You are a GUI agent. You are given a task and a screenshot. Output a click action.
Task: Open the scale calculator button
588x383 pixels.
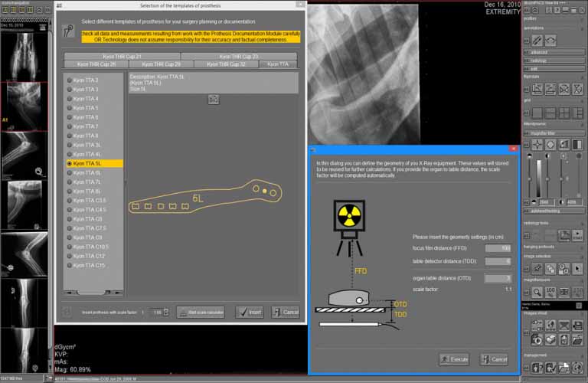point(201,312)
